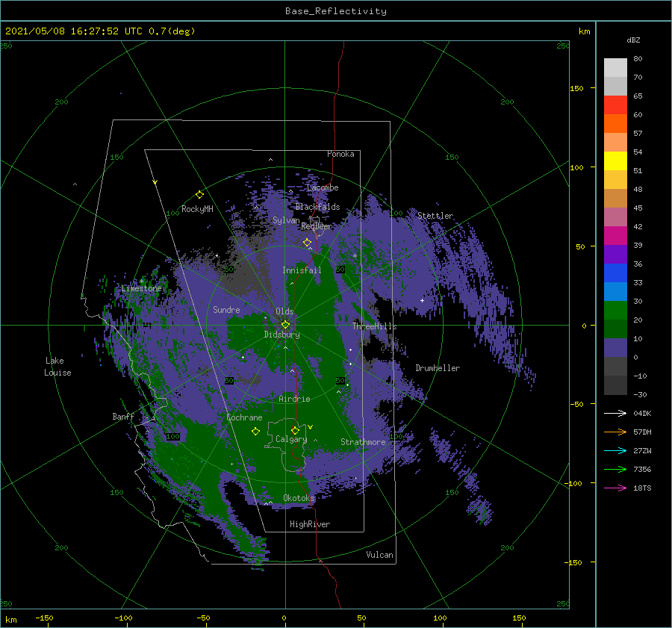The height and width of the screenshot is (628, 672).
Task: Click the Stettler city label
Action: coord(435,216)
